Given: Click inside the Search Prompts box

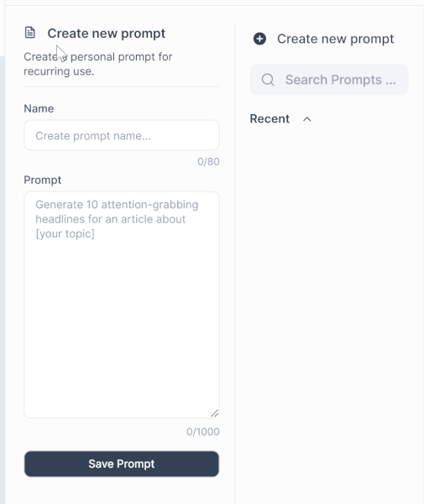Looking at the screenshot, I should [329, 80].
